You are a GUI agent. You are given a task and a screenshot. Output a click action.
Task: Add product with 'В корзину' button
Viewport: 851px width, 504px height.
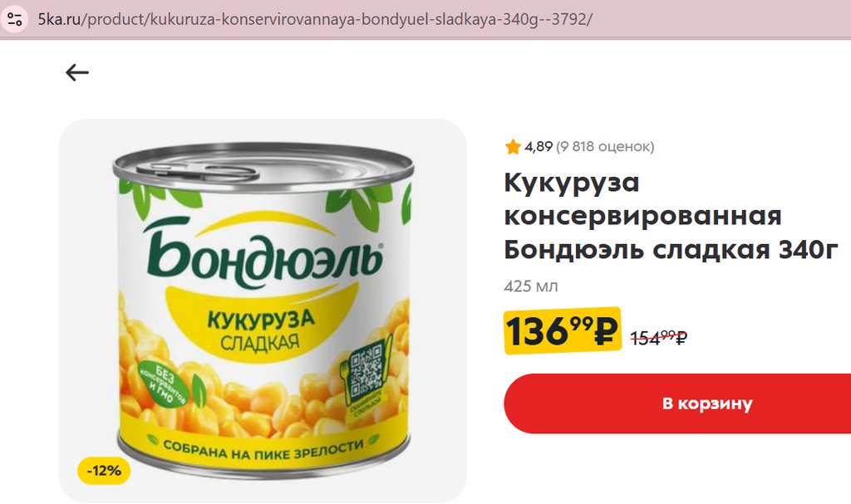pos(677,404)
